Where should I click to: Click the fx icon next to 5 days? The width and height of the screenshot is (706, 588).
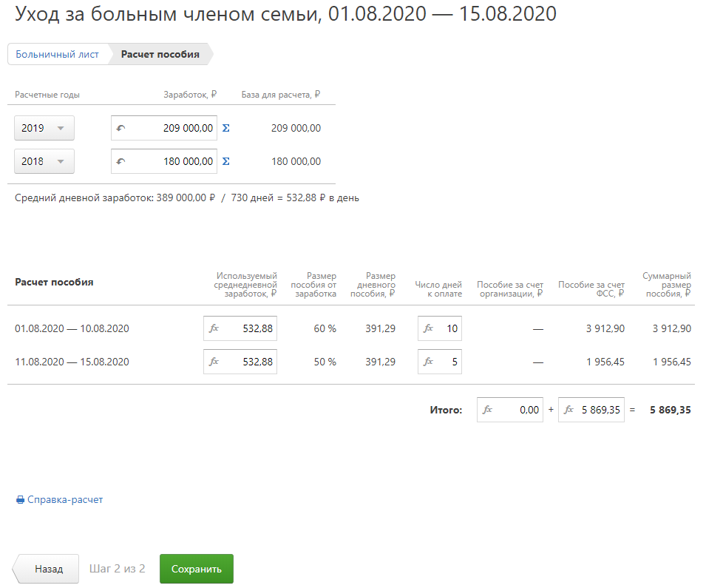pos(428,362)
